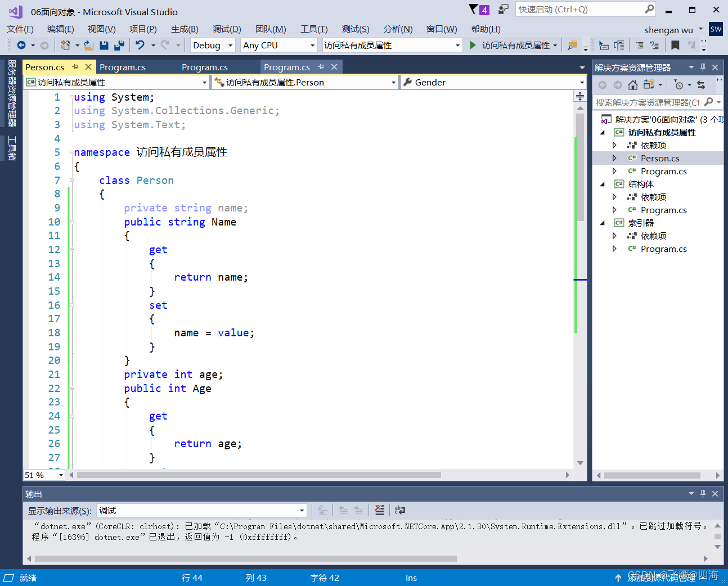The width and height of the screenshot is (728, 586).
Task: Click the Quick Launch search magnifier
Action: 649,9
